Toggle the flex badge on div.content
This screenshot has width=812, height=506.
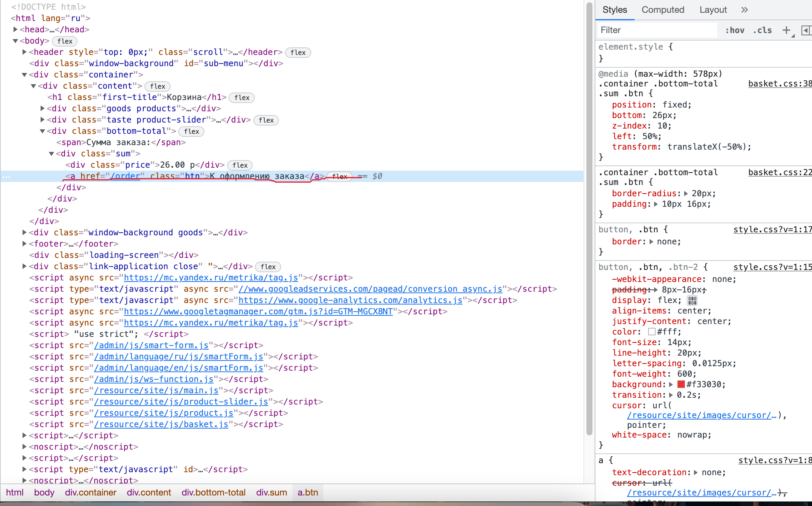tap(158, 86)
